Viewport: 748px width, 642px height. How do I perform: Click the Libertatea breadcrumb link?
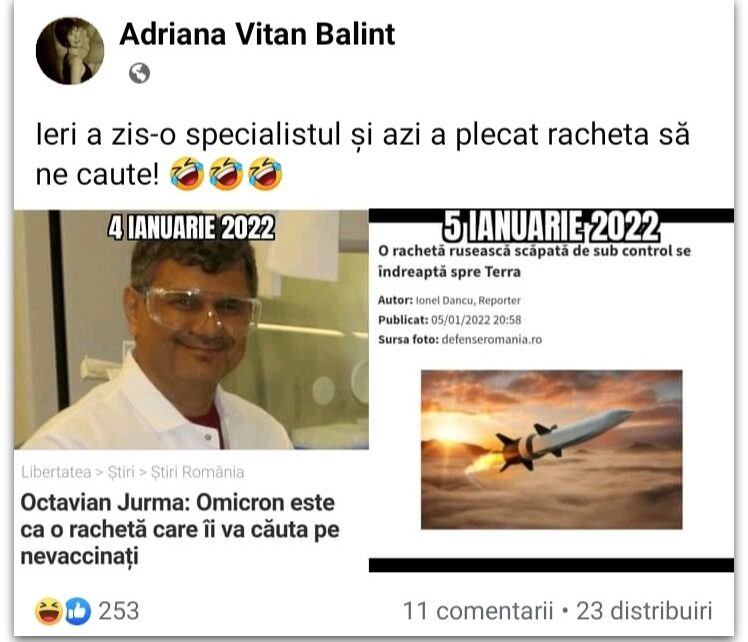56,472
